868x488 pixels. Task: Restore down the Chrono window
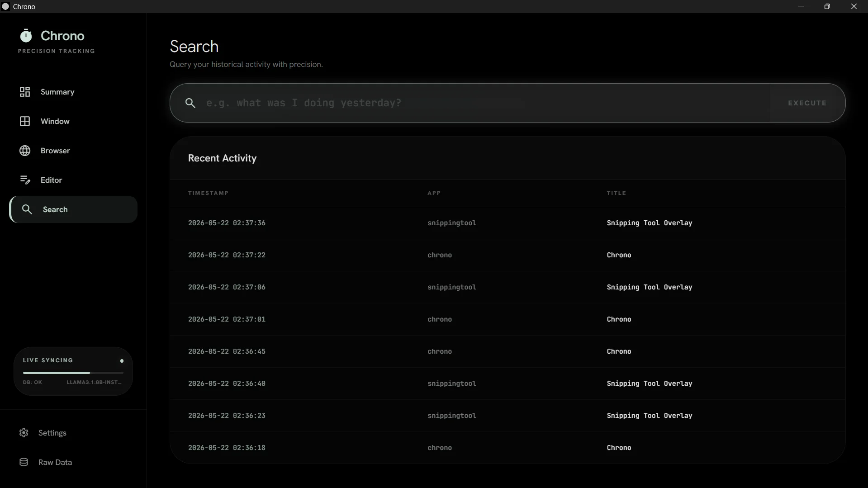coord(827,6)
